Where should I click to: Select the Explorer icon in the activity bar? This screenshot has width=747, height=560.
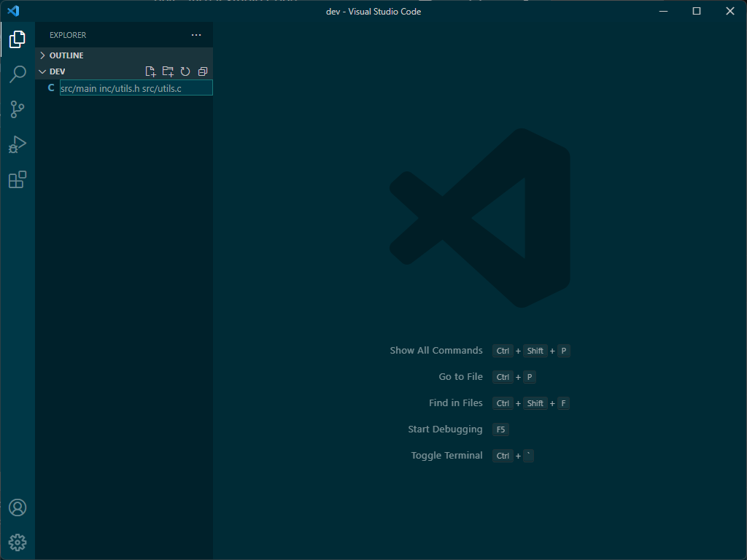click(17, 39)
